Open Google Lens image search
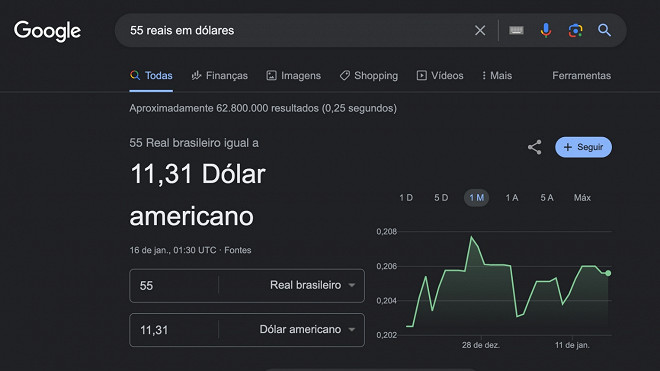 [x=575, y=30]
